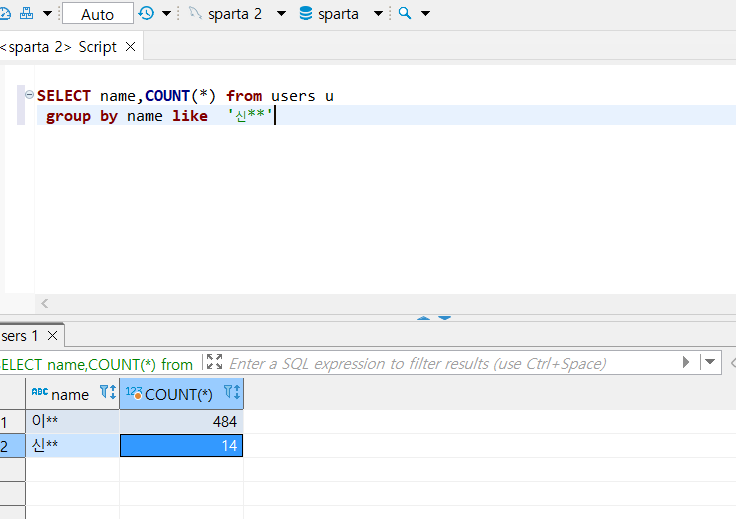Image resolution: width=736 pixels, height=519 pixels.
Task: Click the COUNT(*) column header
Action: pos(182,394)
